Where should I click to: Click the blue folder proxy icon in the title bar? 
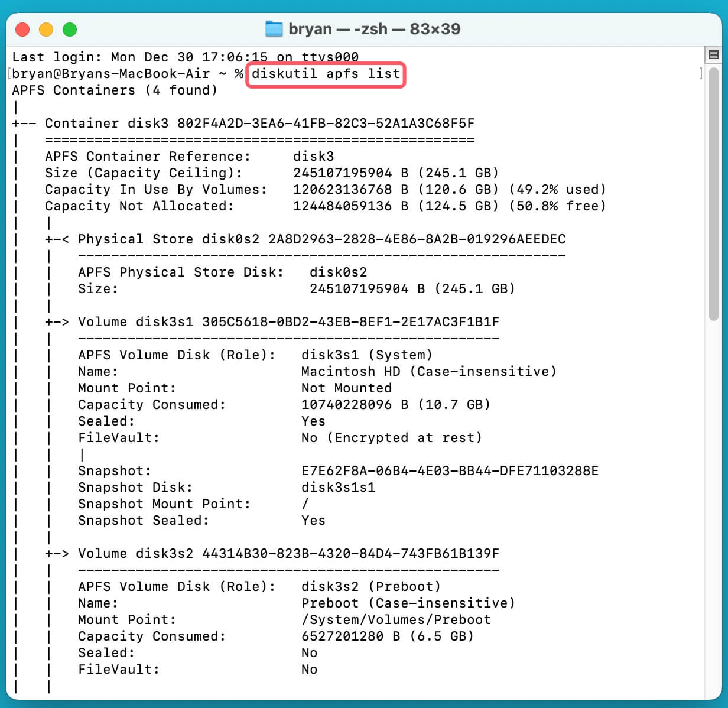coord(274,28)
